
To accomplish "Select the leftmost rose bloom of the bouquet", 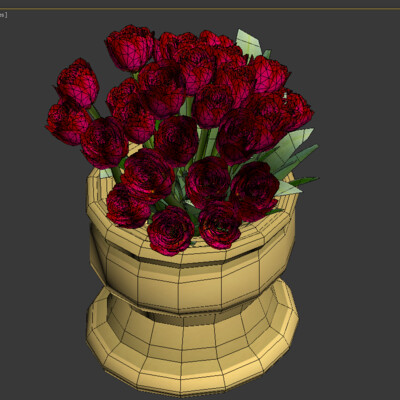I will point(67,123).
